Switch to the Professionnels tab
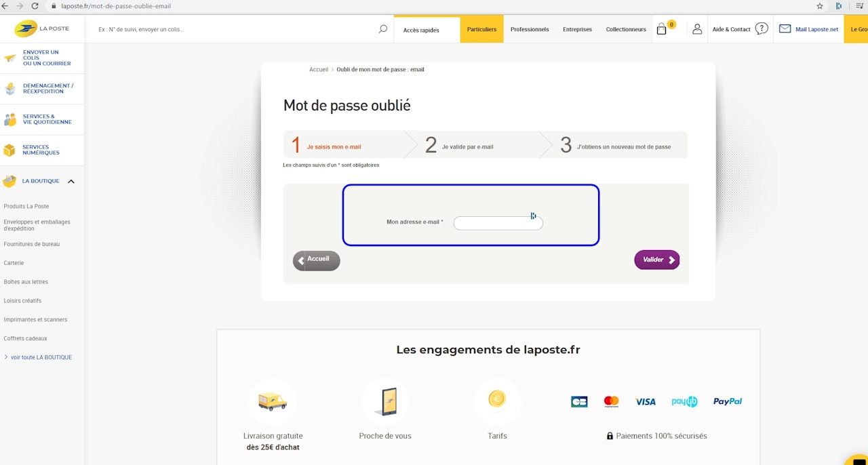Image resolution: width=868 pixels, height=465 pixels. (530, 29)
